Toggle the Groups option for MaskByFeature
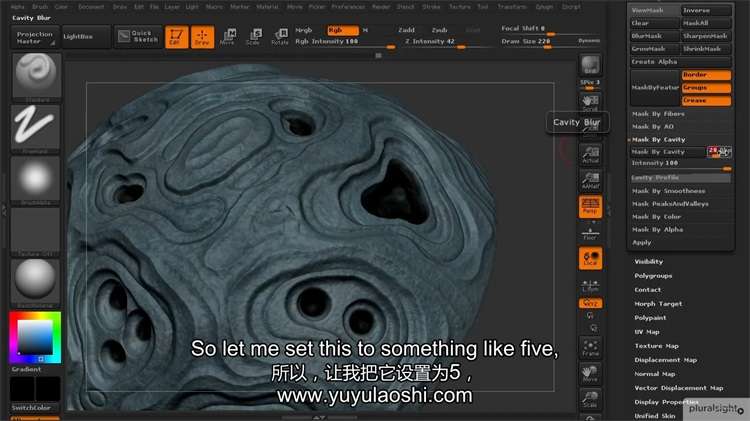The height and width of the screenshot is (421, 750). click(706, 88)
